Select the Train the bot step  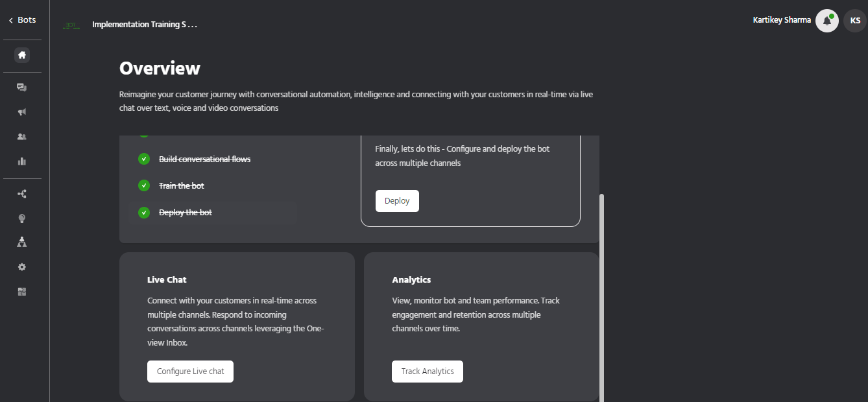coord(182,186)
